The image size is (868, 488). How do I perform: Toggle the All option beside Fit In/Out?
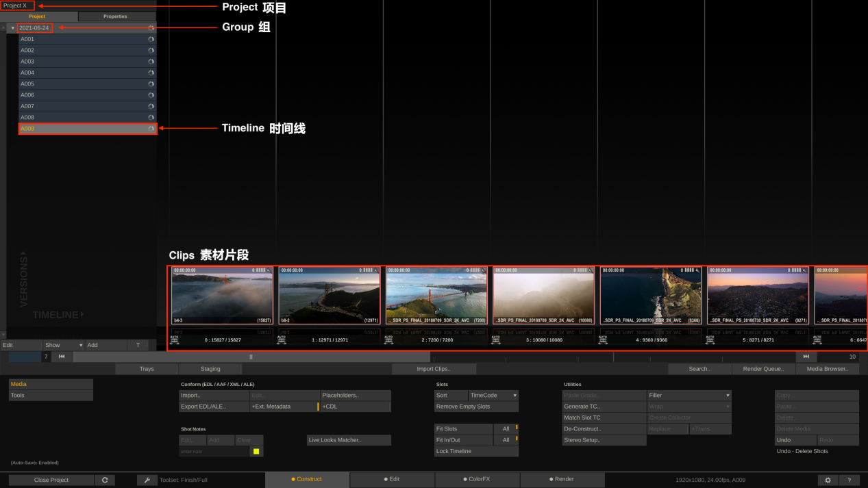click(x=506, y=440)
